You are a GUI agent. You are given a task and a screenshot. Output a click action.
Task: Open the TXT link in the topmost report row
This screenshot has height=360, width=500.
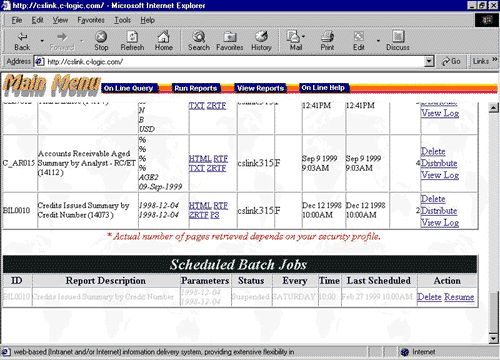pos(197,106)
